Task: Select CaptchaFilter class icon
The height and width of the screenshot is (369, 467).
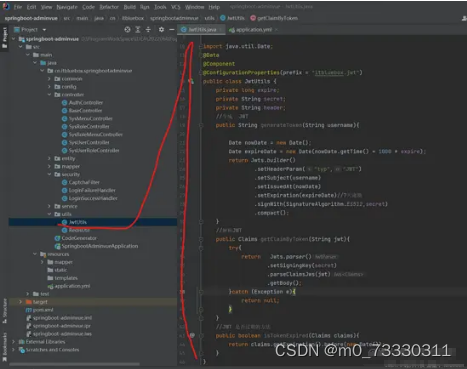Action: coord(65,182)
